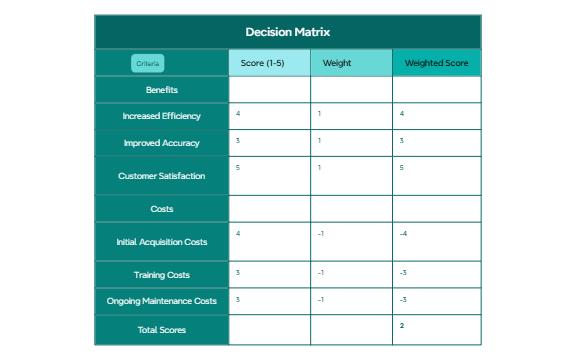
Task: Select the Total Scores row label
Action: click(x=162, y=330)
